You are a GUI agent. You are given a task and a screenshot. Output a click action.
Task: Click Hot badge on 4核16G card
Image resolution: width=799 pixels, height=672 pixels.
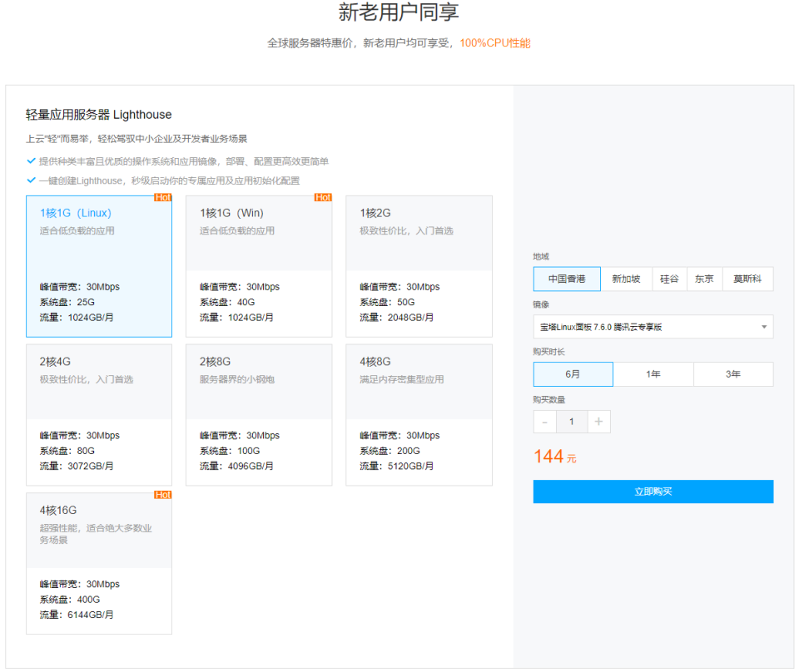(163, 495)
